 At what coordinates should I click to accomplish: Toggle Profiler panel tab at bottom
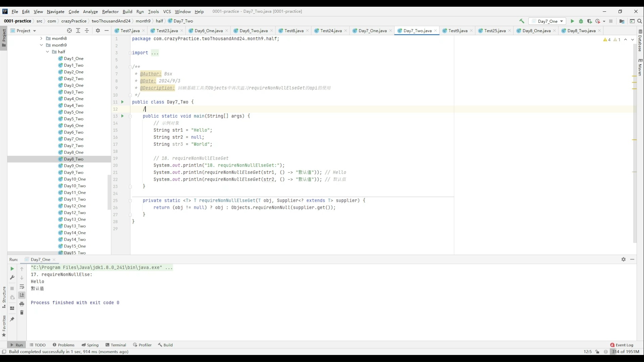tap(145, 345)
